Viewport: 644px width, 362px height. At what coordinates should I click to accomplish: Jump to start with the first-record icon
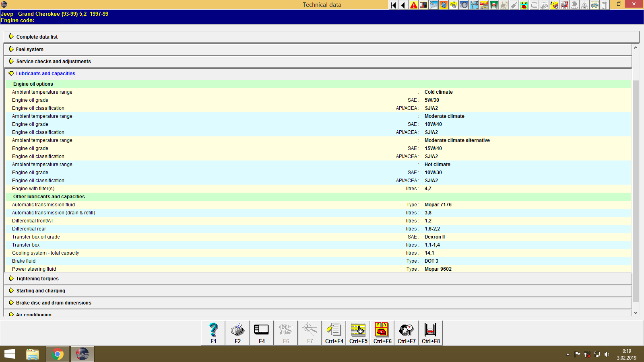pos(392,5)
